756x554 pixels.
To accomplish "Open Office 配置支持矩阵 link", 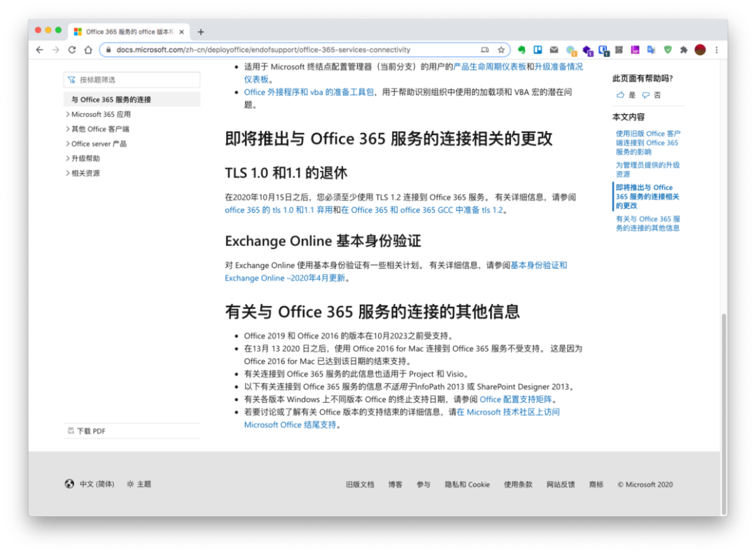I will coord(515,399).
